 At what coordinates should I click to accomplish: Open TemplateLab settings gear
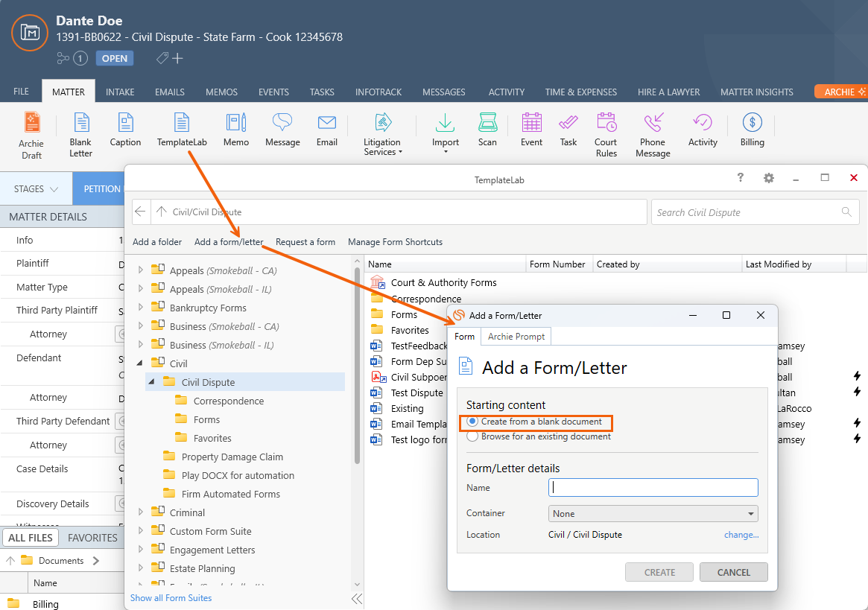[768, 178]
